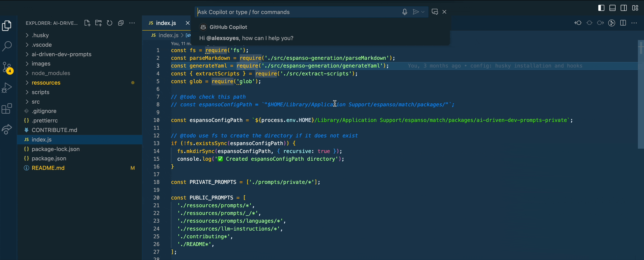Open the send button dropdown arrow in Copilot
This screenshot has width=644, height=260.
[x=423, y=12]
